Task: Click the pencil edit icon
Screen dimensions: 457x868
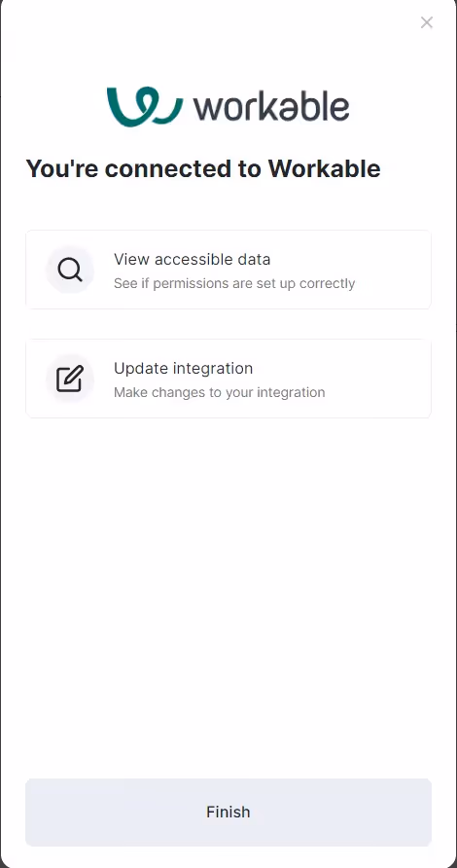Action: (x=70, y=379)
